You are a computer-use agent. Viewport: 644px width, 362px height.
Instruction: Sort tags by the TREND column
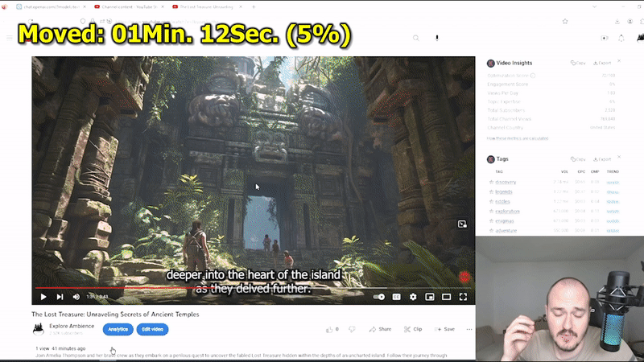[613, 171]
